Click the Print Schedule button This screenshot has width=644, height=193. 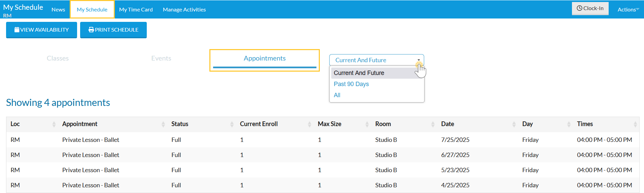113,30
